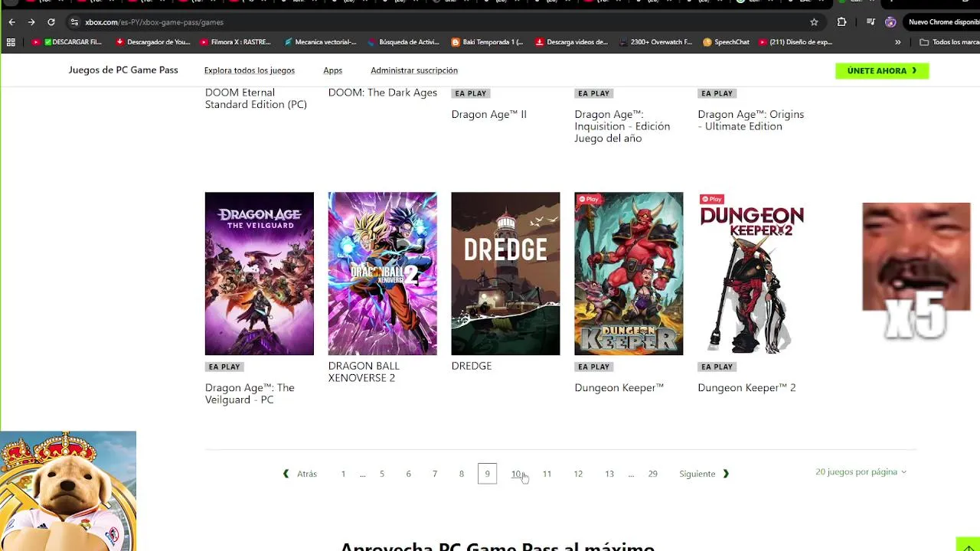
Task: Go to pagination page 11
Action: tap(547, 474)
